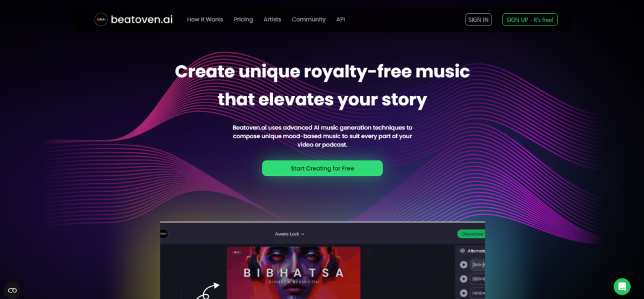Go to the Pricing page

[243, 19]
